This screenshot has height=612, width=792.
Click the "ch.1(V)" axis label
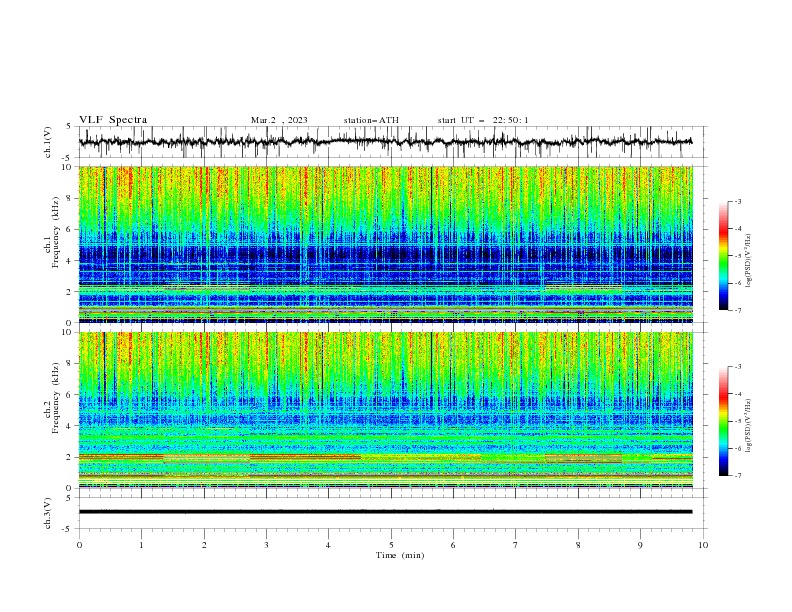pyautogui.click(x=48, y=142)
